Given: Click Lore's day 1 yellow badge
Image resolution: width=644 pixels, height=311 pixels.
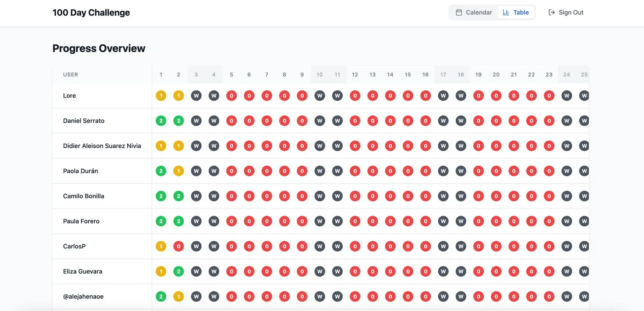Looking at the screenshot, I should tap(161, 96).
